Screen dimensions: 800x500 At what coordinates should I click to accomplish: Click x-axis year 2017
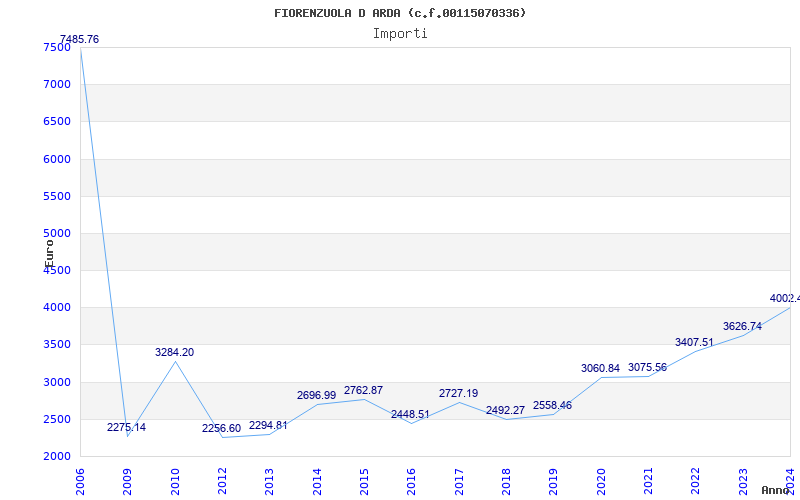pyautogui.click(x=459, y=482)
